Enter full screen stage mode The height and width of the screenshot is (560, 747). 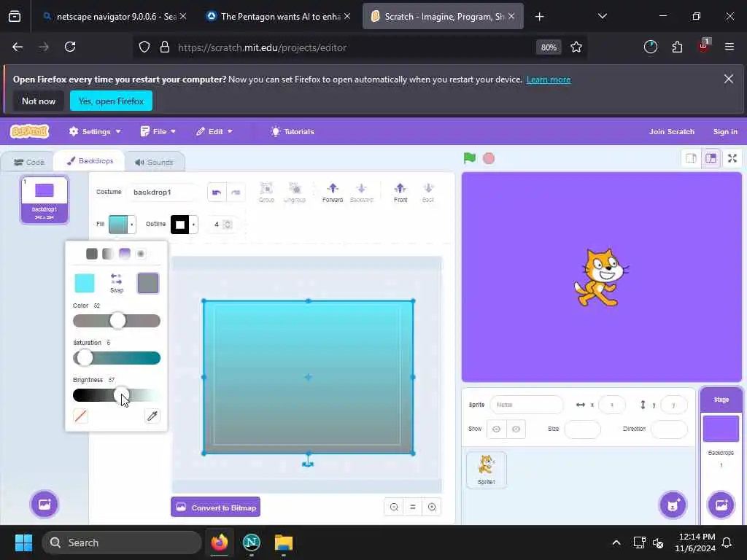(x=732, y=158)
